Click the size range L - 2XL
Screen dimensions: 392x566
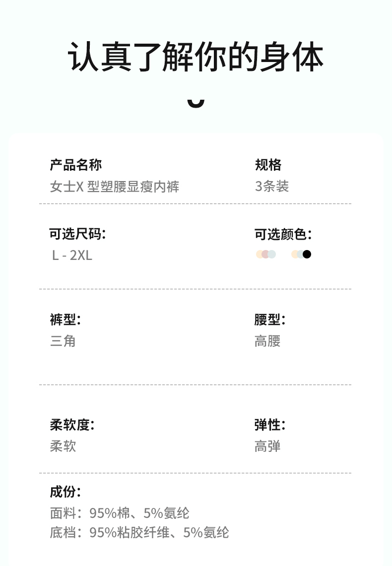click(x=72, y=255)
